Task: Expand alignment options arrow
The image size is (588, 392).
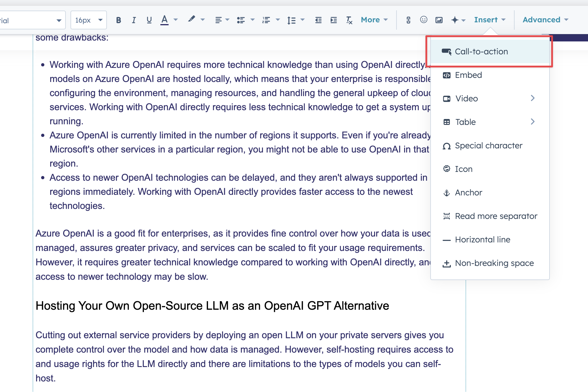Action: 227,20
